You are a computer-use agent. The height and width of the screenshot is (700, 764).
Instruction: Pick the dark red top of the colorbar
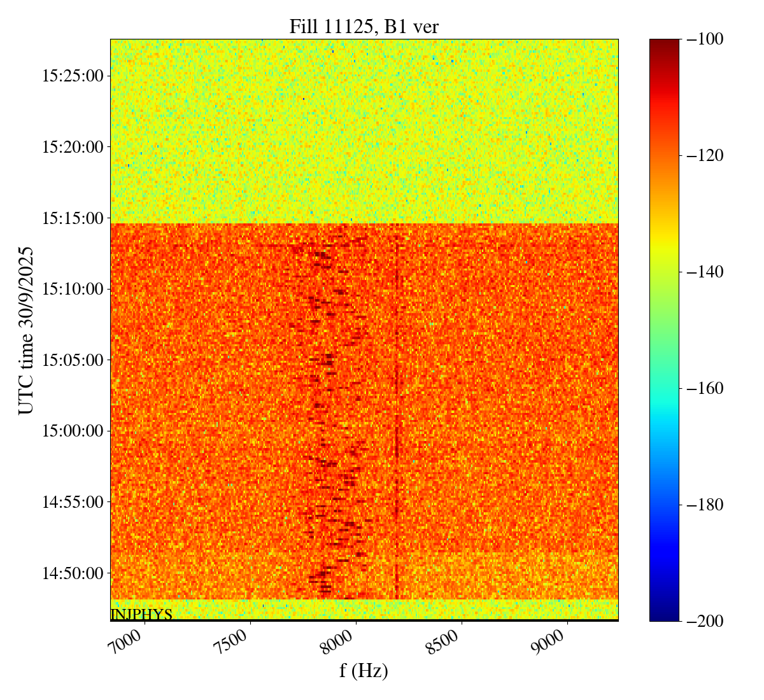[664, 43]
